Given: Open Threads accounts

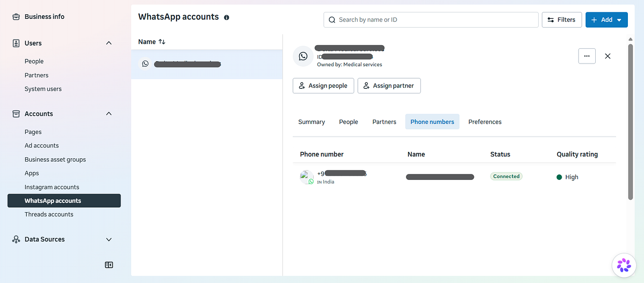Looking at the screenshot, I should pos(49,214).
